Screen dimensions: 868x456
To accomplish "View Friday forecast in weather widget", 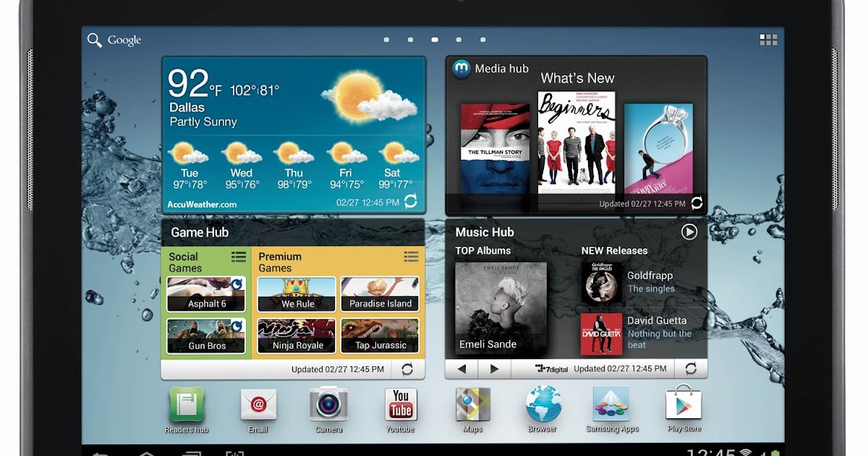I will pos(346,166).
